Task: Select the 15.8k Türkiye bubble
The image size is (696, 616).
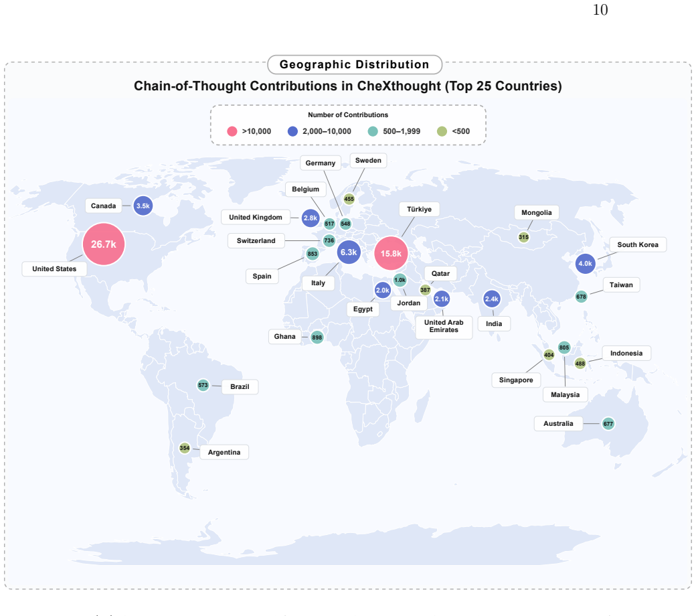Action: click(391, 253)
